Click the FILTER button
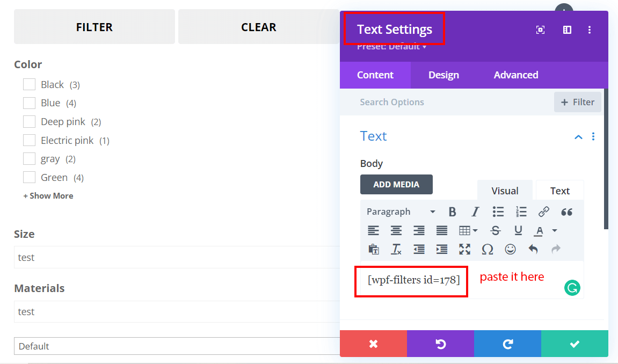618x364 pixels. (x=94, y=27)
